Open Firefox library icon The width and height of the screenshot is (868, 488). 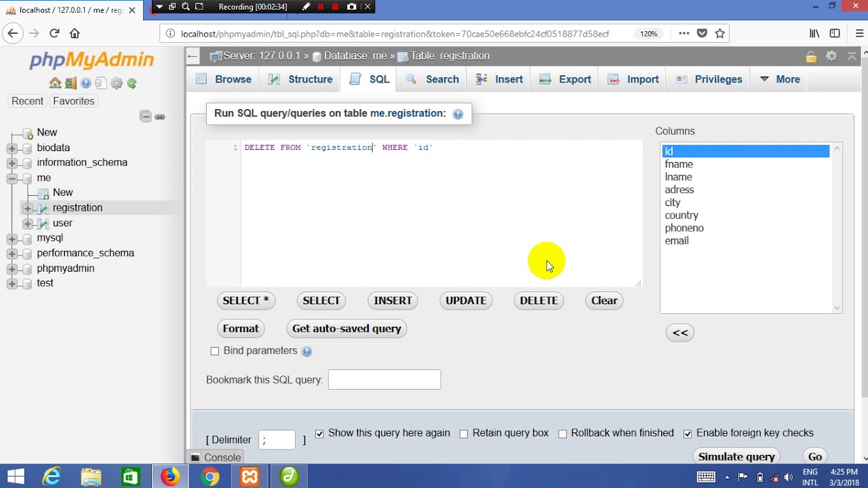814,33
